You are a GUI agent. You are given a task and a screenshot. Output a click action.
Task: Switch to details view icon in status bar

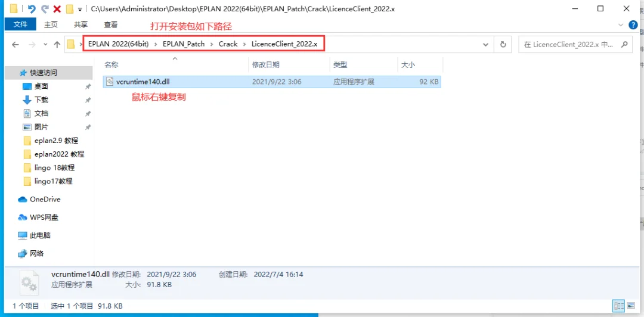618,306
